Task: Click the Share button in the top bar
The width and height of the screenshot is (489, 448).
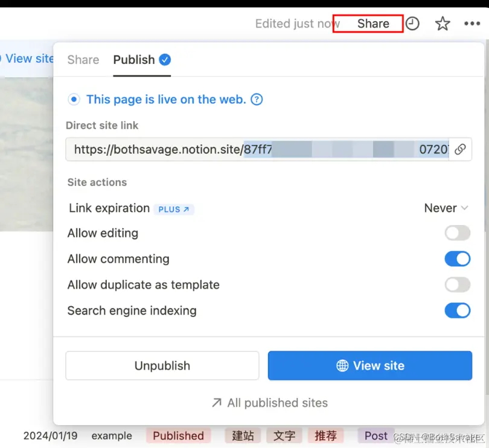Action: 373,24
